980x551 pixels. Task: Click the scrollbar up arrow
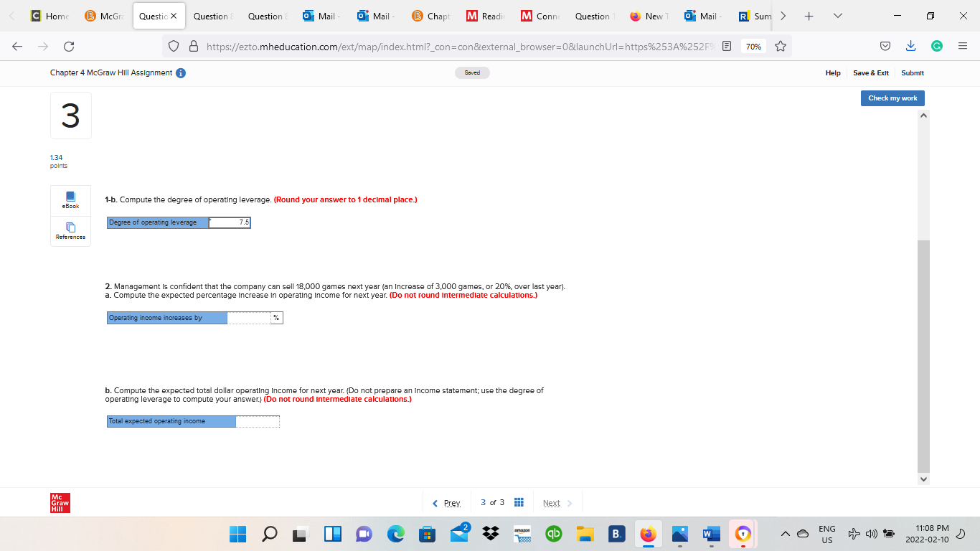pyautogui.click(x=923, y=115)
